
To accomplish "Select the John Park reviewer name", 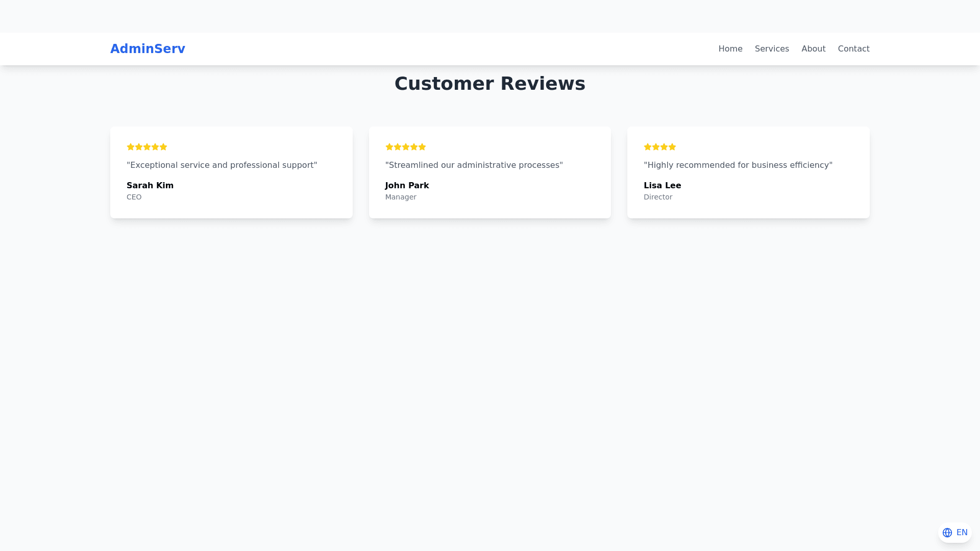I will [407, 186].
